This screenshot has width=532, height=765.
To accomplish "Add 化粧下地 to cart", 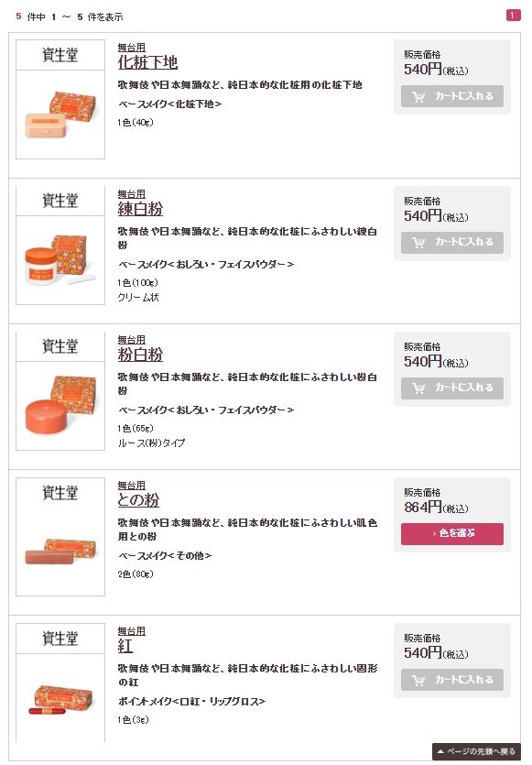I will pyautogui.click(x=452, y=96).
